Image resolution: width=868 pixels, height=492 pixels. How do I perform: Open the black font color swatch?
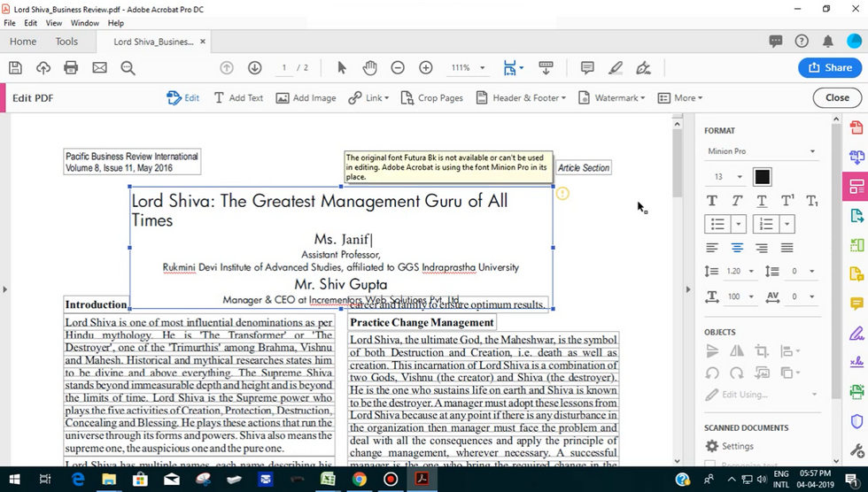pos(762,177)
